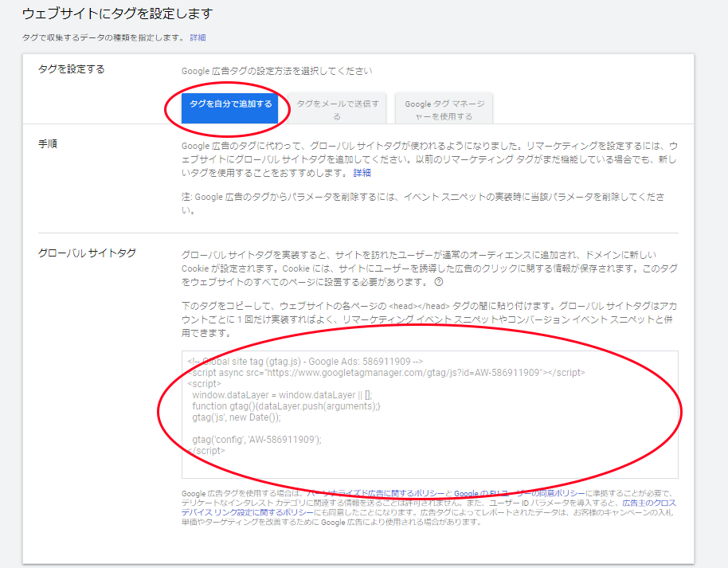Open パーソナライズド広告に関するポリシー link
728x568 pixels.
[x=375, y=493]
